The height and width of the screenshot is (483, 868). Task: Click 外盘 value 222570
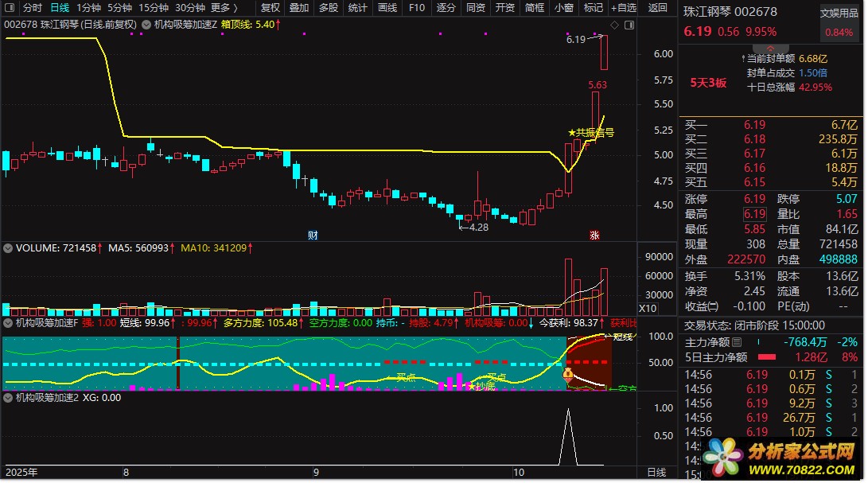pos(746,259)
